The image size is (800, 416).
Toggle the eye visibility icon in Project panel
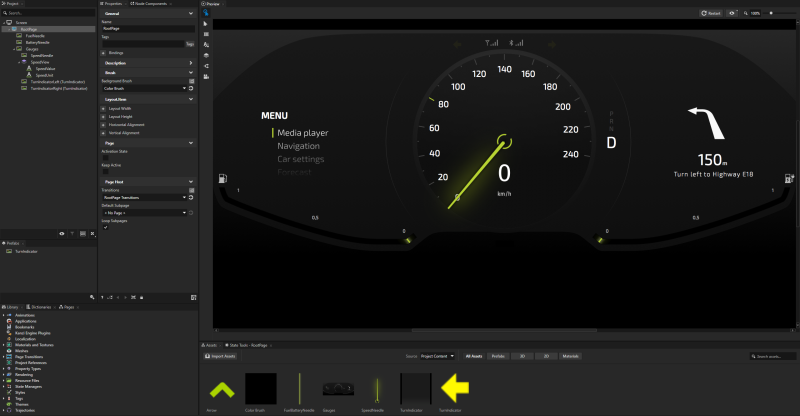[x=62, y=233]
